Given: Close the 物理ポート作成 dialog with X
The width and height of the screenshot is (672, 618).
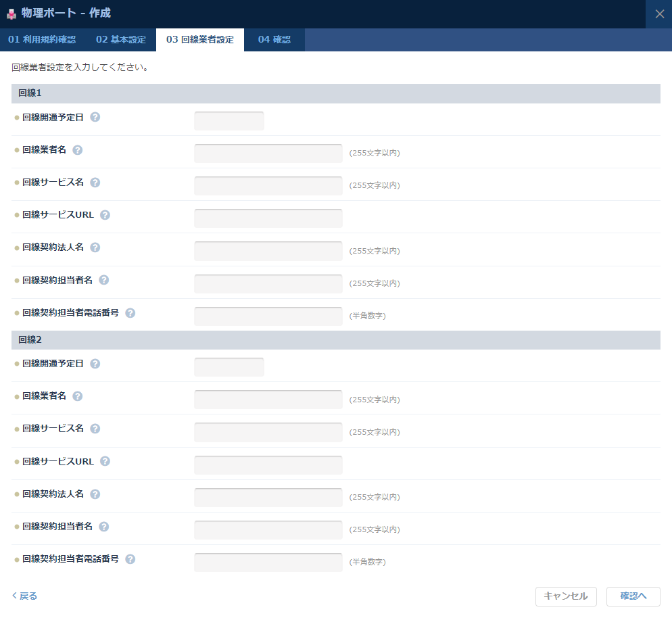Looking at the screenshot, I should (659, 14).
